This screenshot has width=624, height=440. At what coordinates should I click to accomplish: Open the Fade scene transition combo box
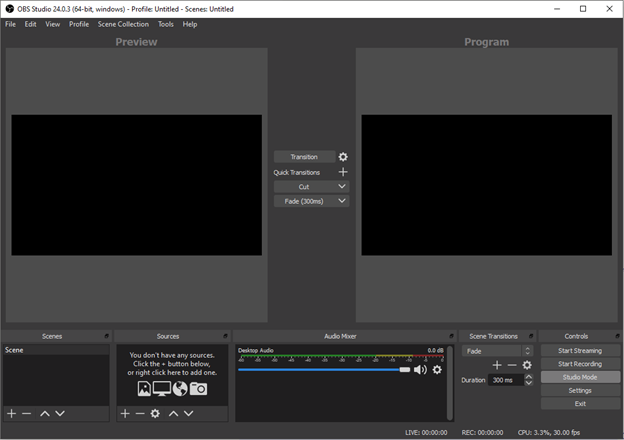point(497,351)
